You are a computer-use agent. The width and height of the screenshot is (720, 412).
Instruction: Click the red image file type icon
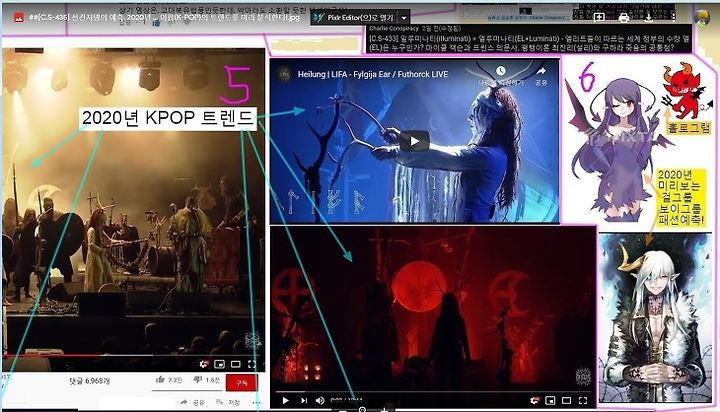click(19, 17)
